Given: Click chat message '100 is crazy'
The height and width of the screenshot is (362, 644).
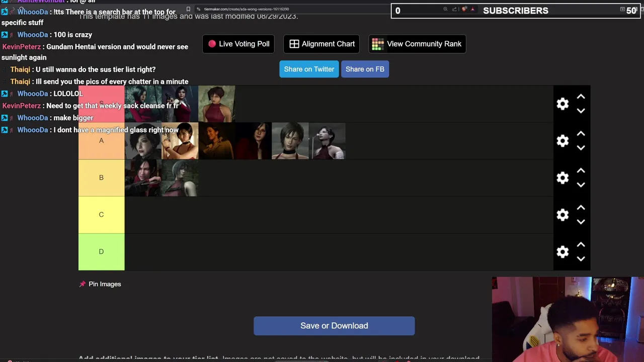Looking at the screenshot, I should (x=72, y=35).
